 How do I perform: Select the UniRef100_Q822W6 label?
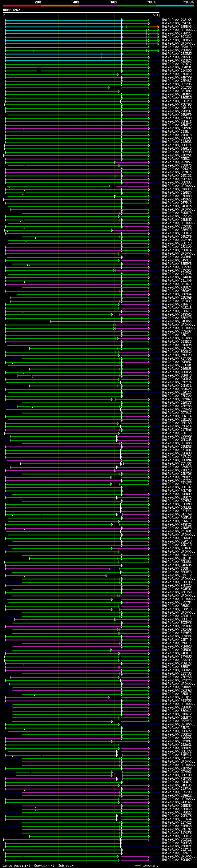tap(177, 84)
